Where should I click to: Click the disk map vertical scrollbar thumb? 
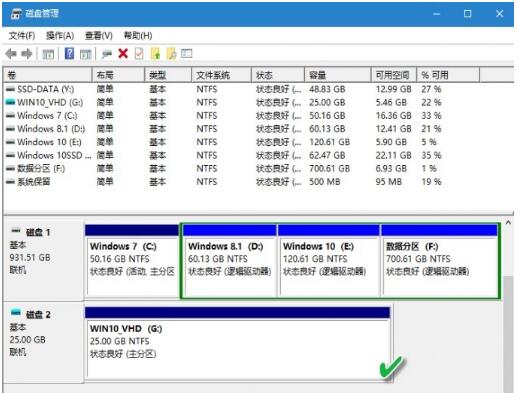click(x=508, y=334)
